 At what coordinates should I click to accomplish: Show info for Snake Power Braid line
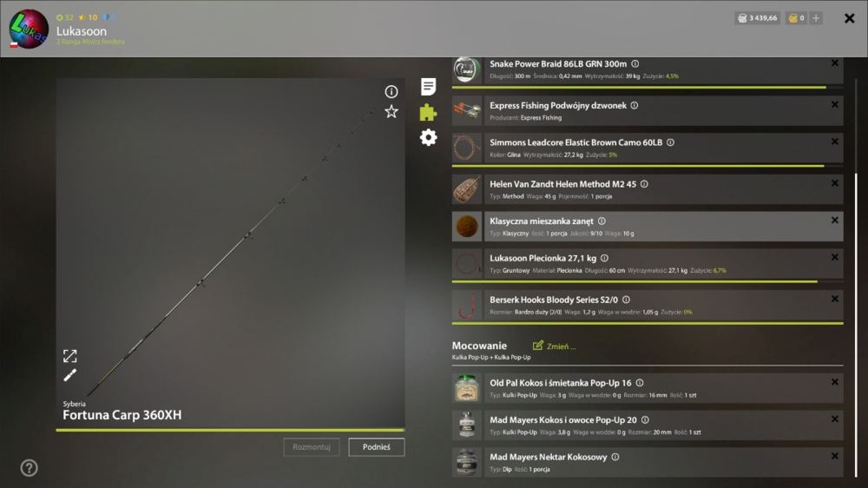click(635, 63)
